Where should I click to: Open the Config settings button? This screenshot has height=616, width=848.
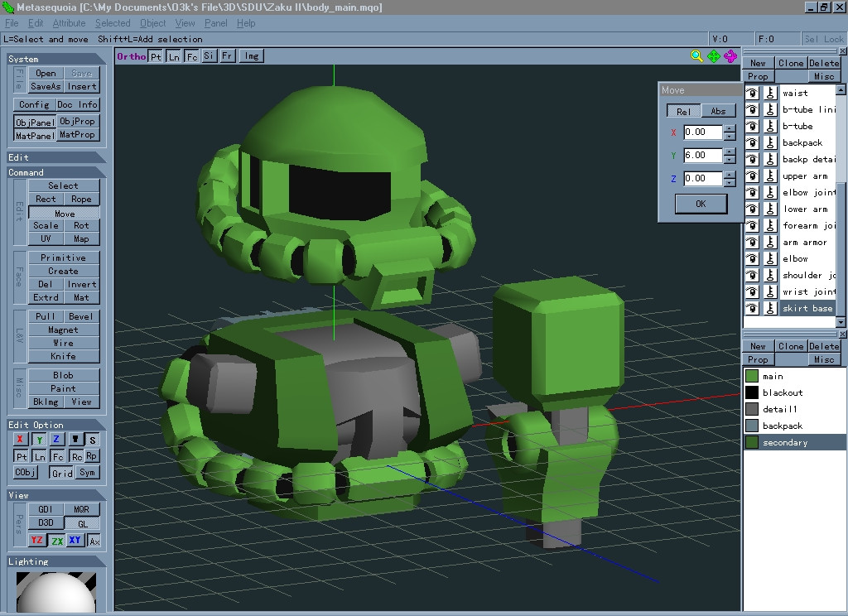tap(34, 105)
